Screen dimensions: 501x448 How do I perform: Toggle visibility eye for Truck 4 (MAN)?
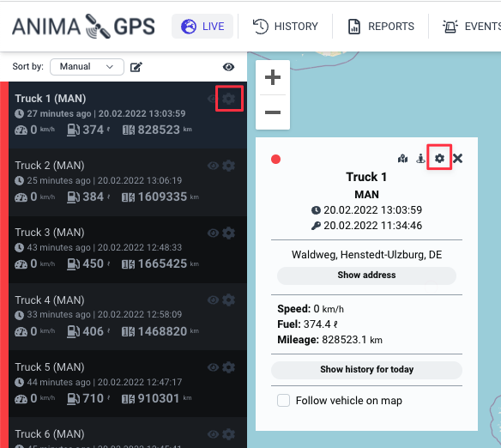pyautogui.click(x=213, y=300)
